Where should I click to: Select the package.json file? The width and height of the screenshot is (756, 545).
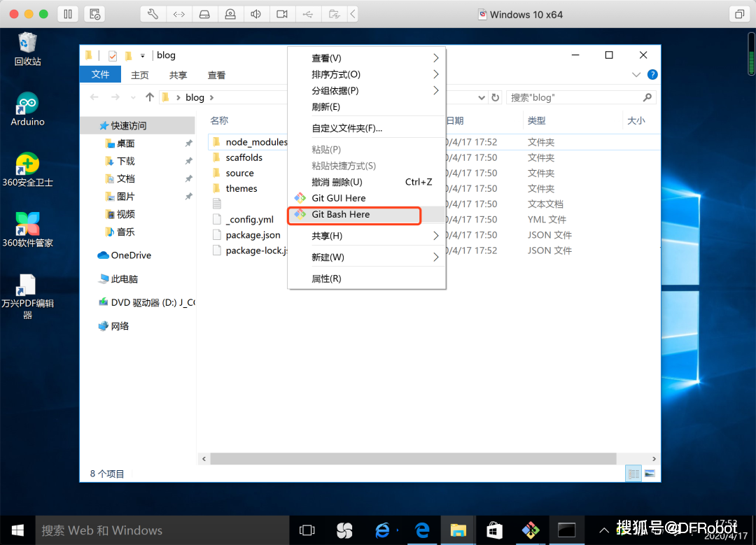[253, 235]
